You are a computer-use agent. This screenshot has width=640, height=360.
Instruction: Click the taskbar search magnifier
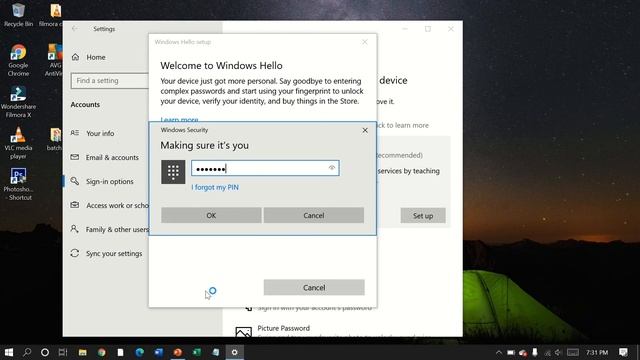click(x=27, y=352)
